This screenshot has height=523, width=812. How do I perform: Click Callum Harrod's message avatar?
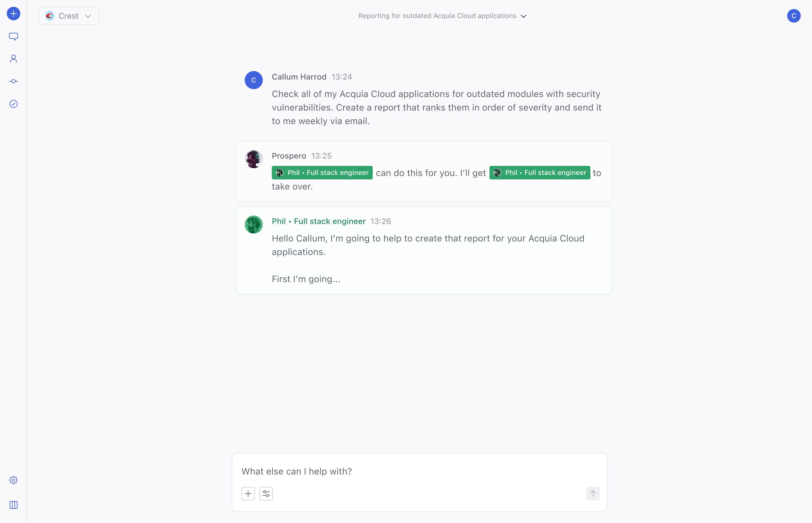tap(254, 80)
